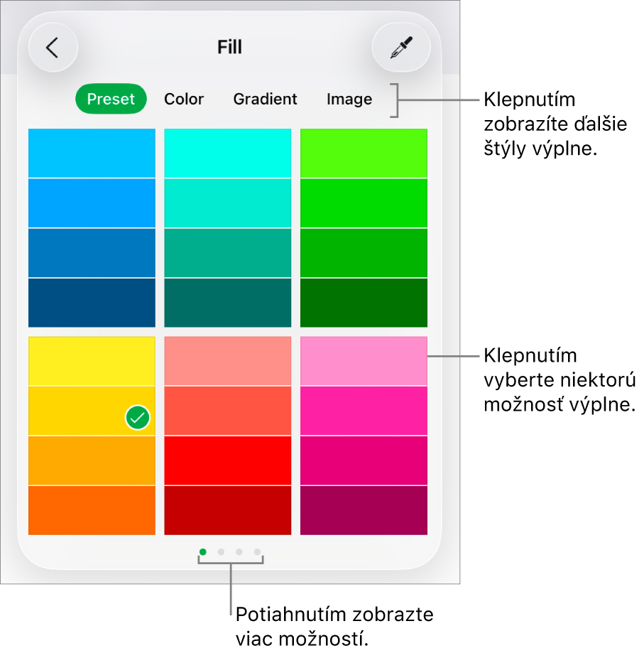Choose the lime green swatch
The height and width of the screenshot is (658, 644).
click(364, 153)
